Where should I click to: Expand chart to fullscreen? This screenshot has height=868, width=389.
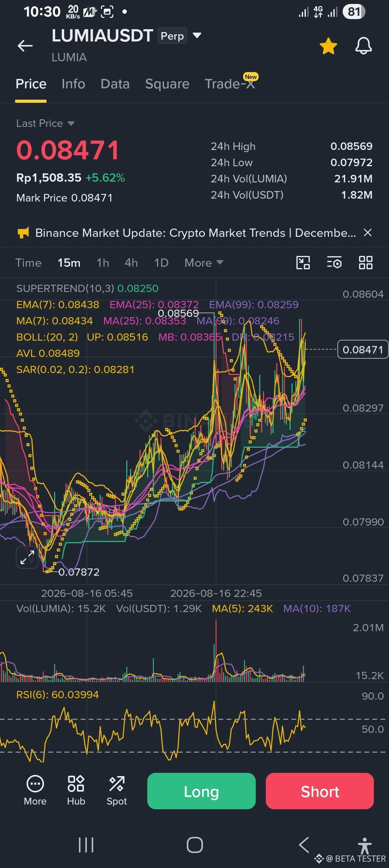click(27, 557)
